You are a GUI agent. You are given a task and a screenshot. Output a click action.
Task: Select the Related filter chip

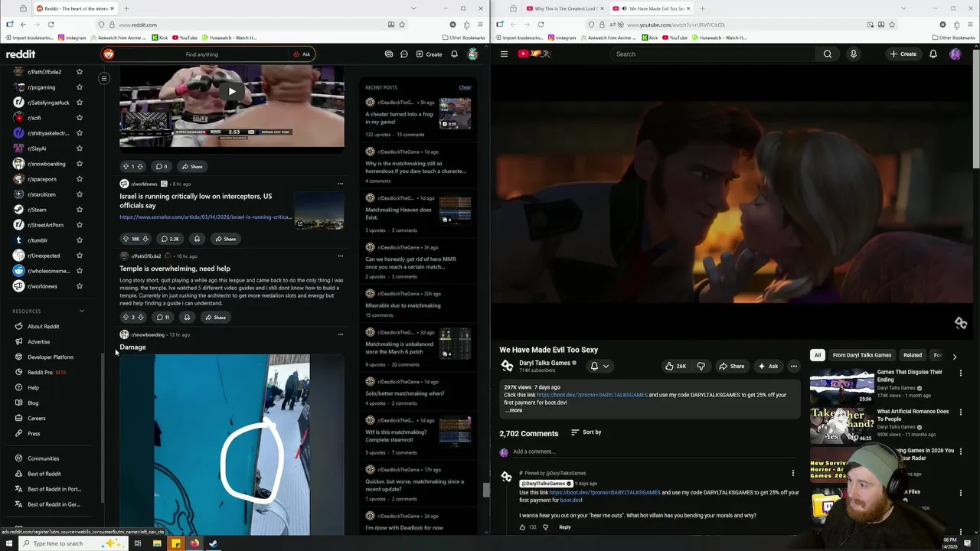pyautogui.click(x=913, y=355)
